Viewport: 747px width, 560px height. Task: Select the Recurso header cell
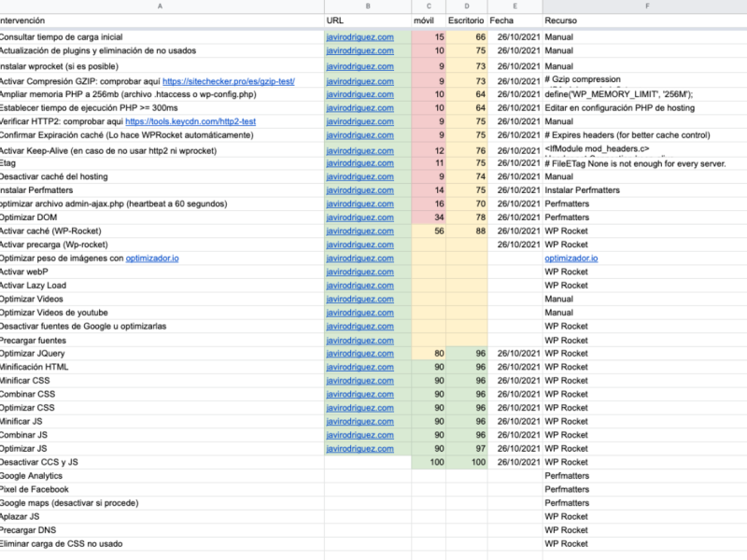click(x=645, y=21)
